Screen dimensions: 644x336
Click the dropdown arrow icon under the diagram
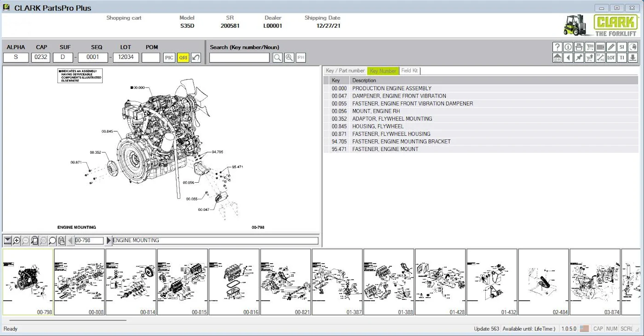coord(8,240)
